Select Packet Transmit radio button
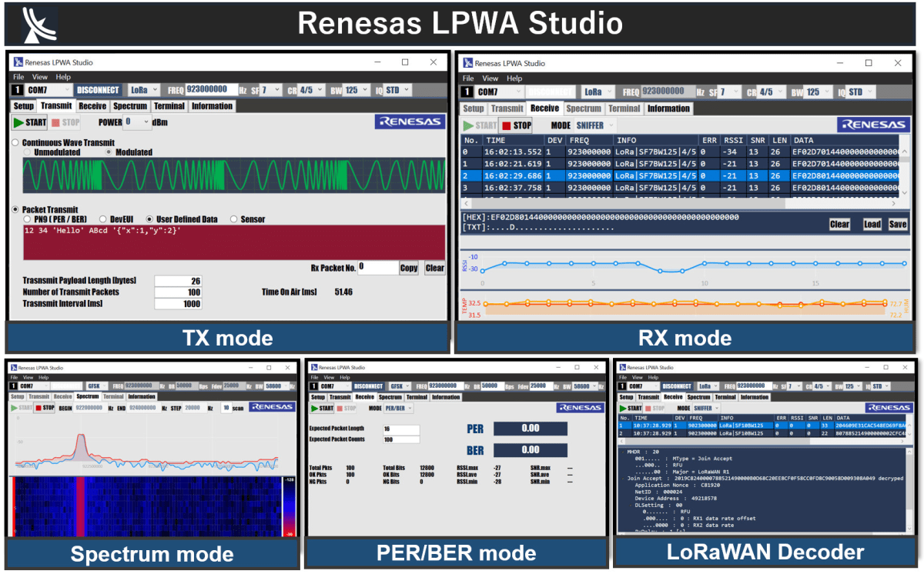This screenshot has width=924, height=574. [x=15, y=210]
